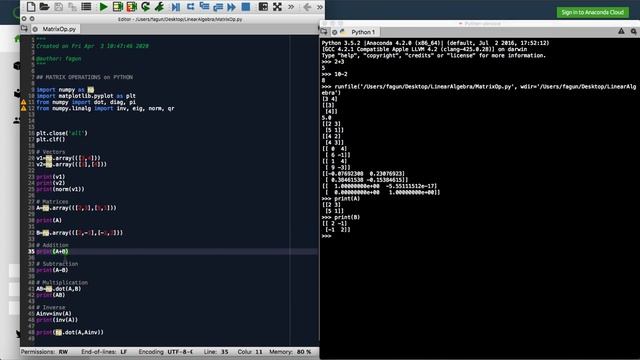Viewport: 640px width, 360px height.
Task: Click the '>>> 2+3' console line
Action: (333, 62)
